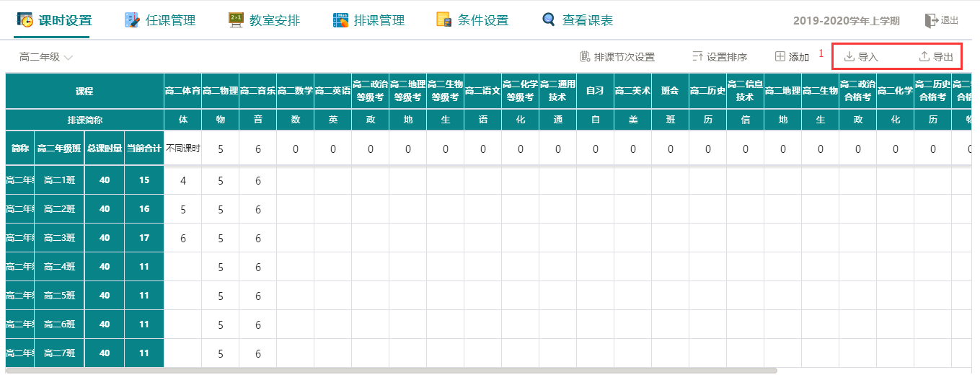Click the 高二3班 row label
This screenshot has width=980, height=380.
tap(59, 238)
